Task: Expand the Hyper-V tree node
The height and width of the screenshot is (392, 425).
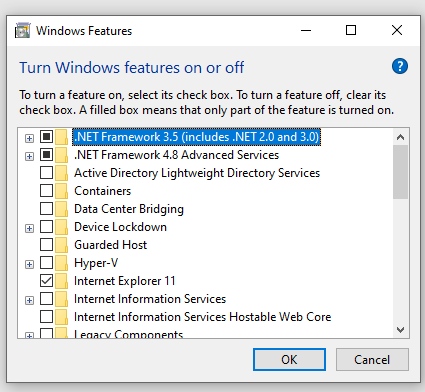Action: (x=29, y=264)
